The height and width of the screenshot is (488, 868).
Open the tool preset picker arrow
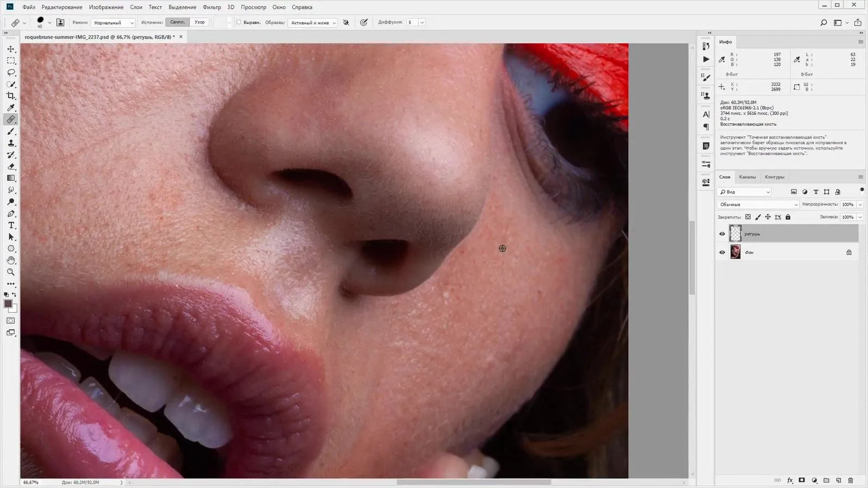point(24,23)
